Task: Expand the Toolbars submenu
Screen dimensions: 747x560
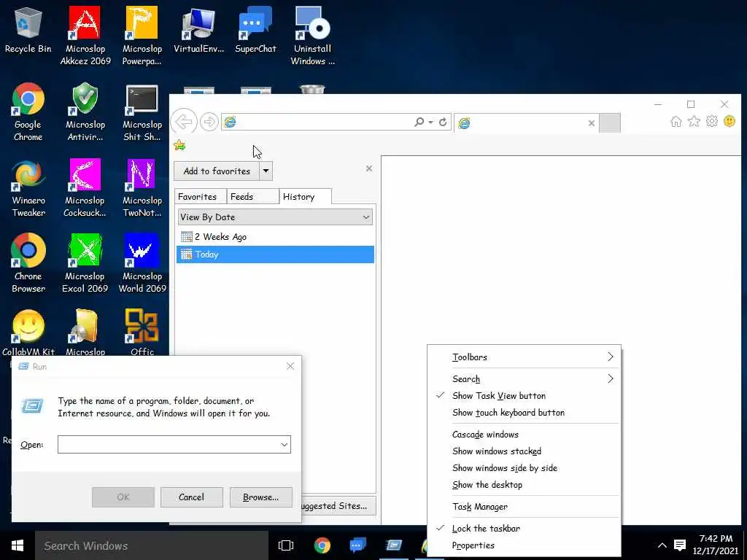Action: coord(524,357)
